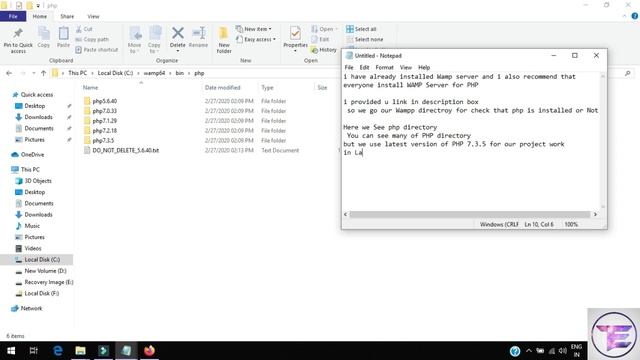The image size is (640, 360).
Task: Click Copy path in ribbon
Action: click(x=92, y=39)
